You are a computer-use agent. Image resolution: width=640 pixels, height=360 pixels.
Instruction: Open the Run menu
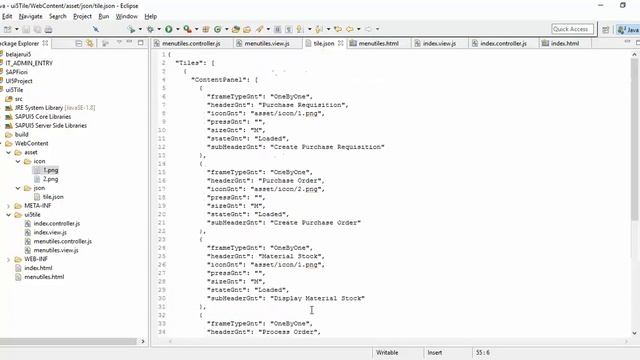point(104,16)
